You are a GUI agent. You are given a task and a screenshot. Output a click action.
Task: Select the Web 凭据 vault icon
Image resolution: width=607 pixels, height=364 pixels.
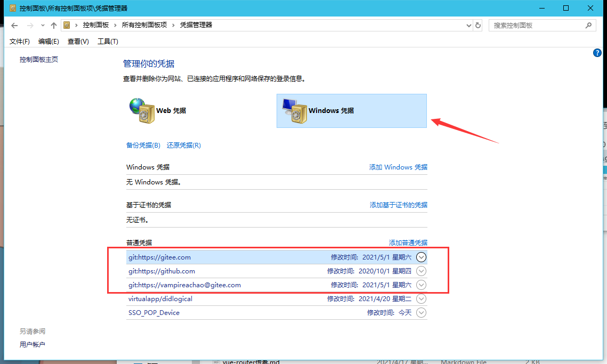141,110
